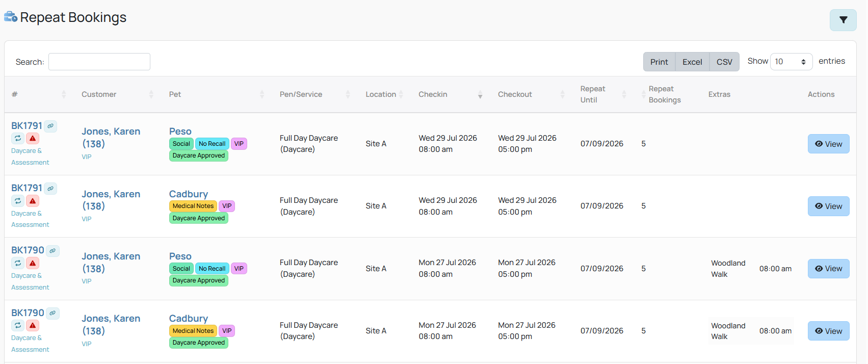This screenshot has height=364, width=868.
Task: Sort table by Customer column
Action: pos(118,94)
